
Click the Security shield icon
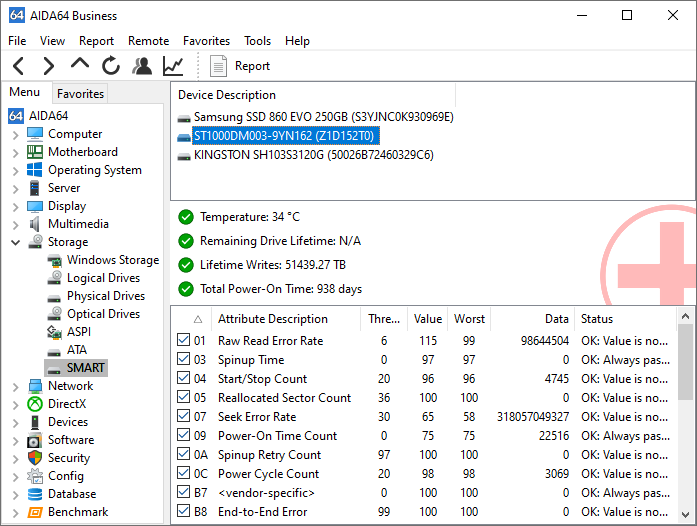[x=35, y=458]
